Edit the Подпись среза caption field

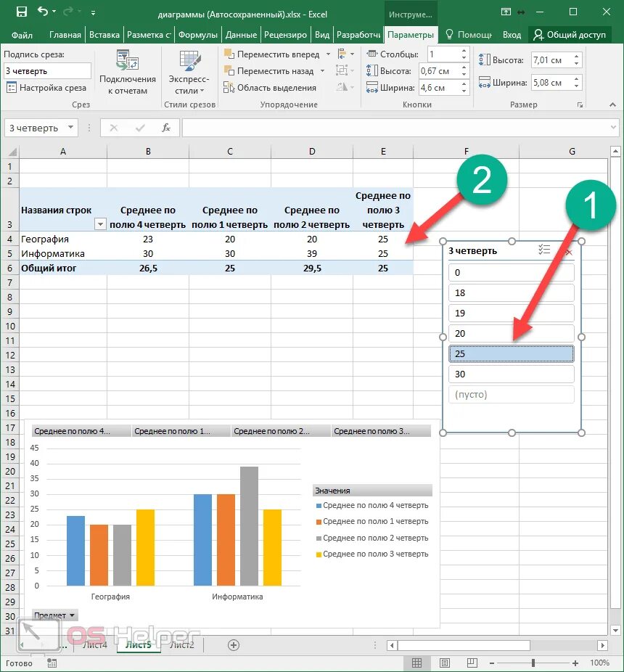pos(48,70)
